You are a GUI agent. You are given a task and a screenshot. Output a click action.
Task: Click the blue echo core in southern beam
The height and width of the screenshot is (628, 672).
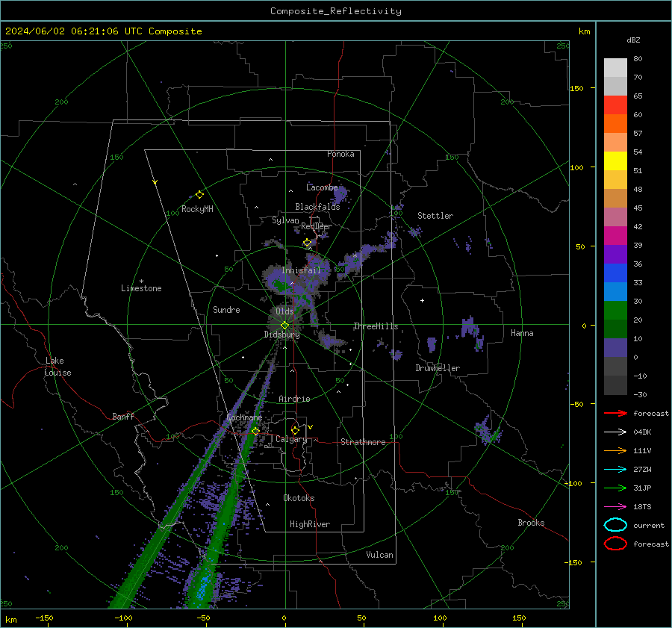204,585
